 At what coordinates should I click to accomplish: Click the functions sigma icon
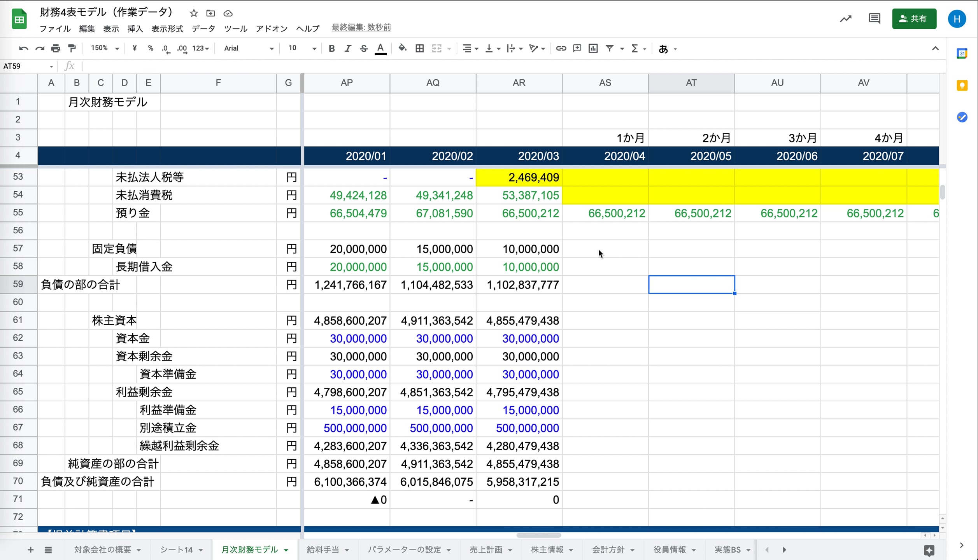[634, 48]
